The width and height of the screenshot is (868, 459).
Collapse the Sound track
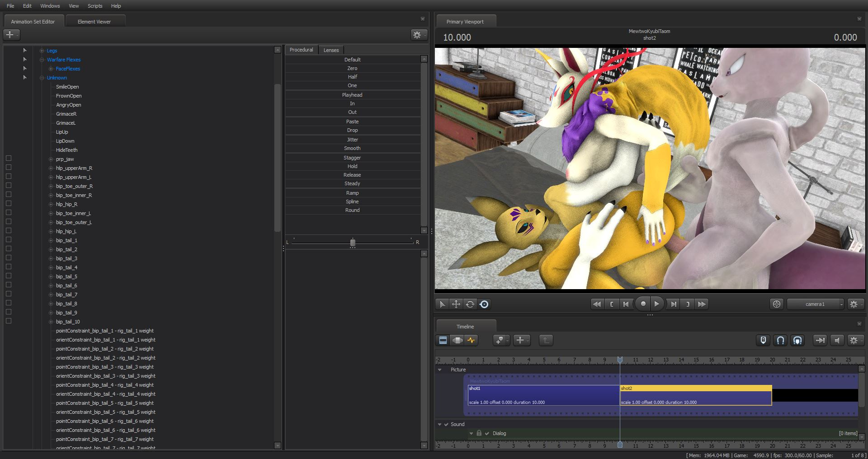click(x=439, y=424)
